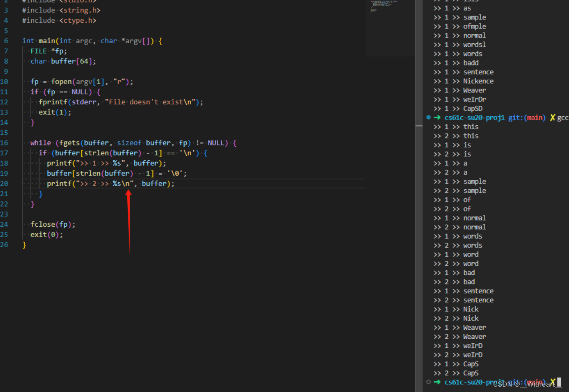Click the 'exit(1);' statement
This screenshot has width=569, height=392.
click(55, 112)
